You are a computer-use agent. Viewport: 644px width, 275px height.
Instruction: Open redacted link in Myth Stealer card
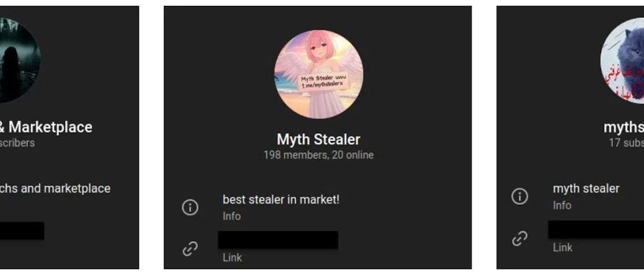[278, 240]
